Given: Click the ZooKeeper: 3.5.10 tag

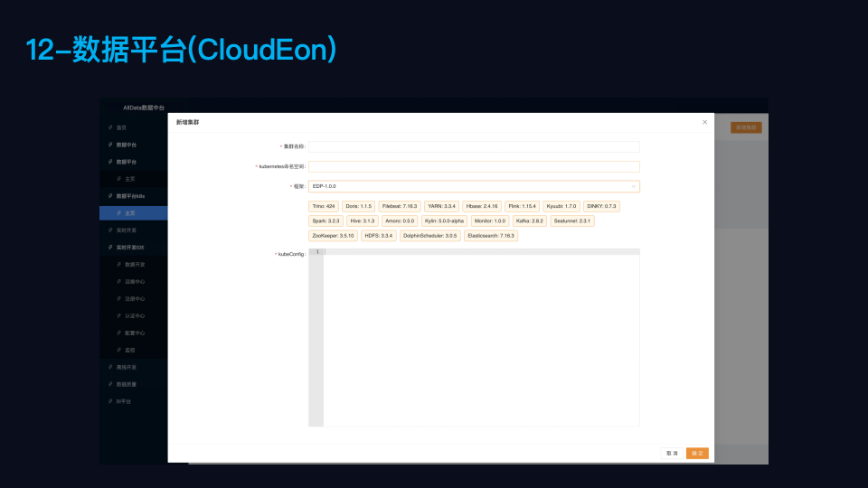Looking at the screenshot, I should click(x=333, y=236).
